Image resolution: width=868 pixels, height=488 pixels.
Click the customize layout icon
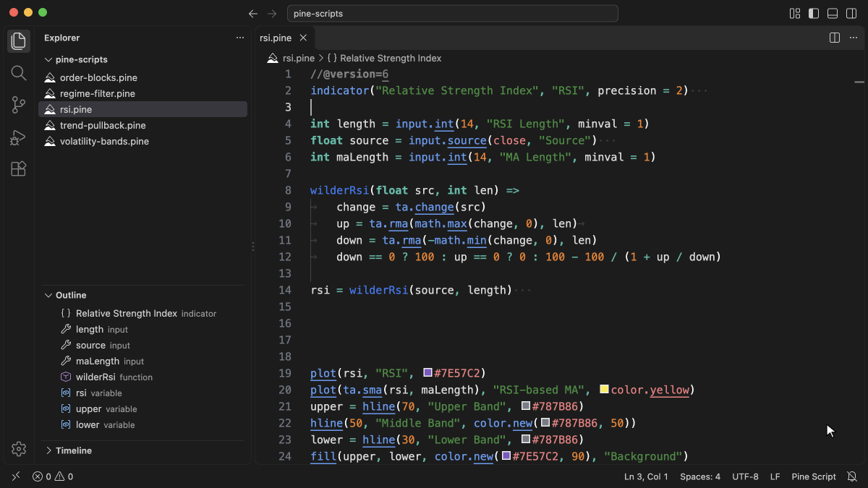tap(795, 13)
